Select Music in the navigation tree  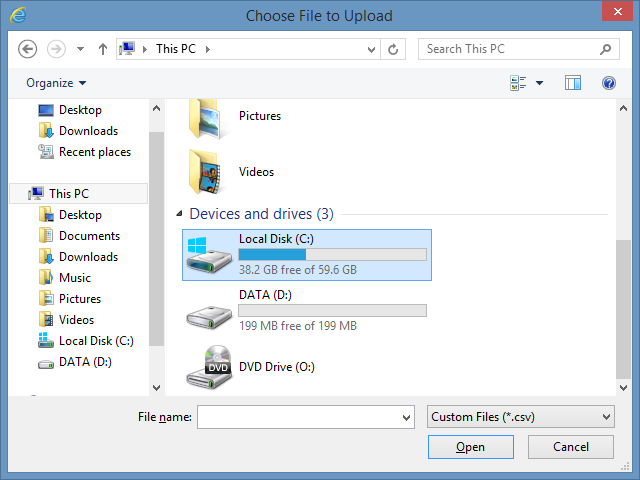click(75, 278)
